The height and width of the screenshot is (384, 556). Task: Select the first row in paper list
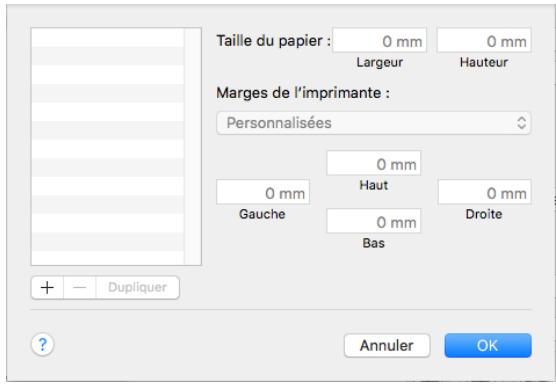click(107, 37)
